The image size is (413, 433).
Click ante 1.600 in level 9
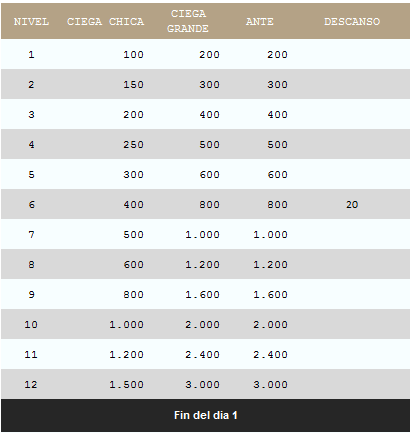point(270,294)
